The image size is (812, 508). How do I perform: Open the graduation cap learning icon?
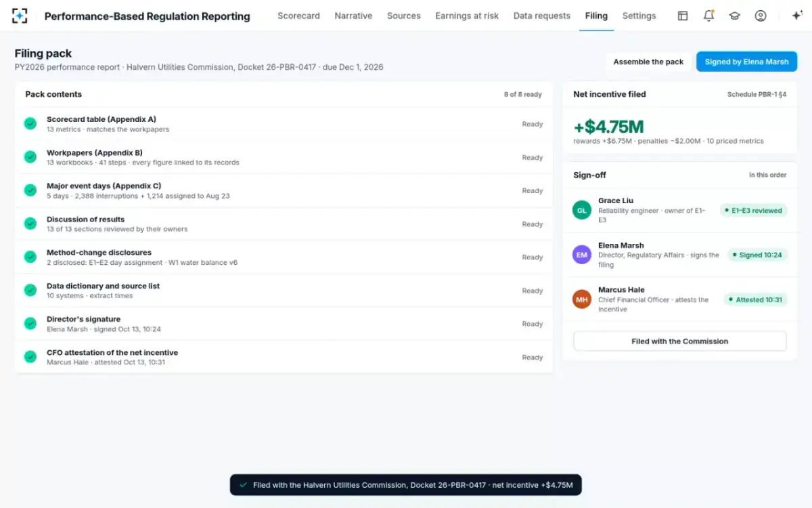coord(734,16)
